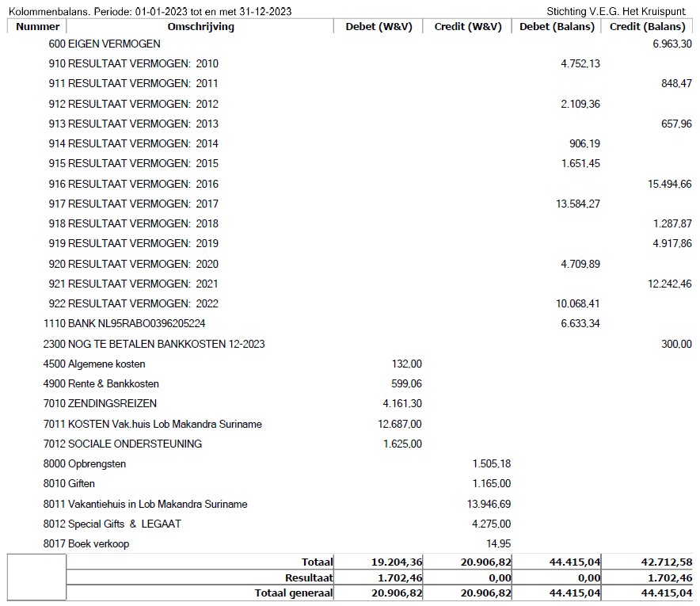Select NOG TE BETALEN BANKKOSTEN 12-2023 row
The width and height of the screenshot is (700, 606).
coord(154,344)
